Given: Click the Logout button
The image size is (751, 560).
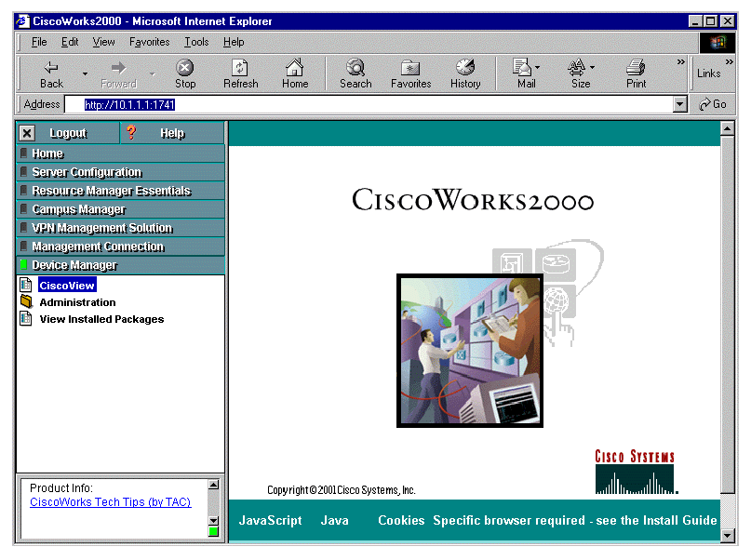Looking at the screenshot, I should coord(67,133).
